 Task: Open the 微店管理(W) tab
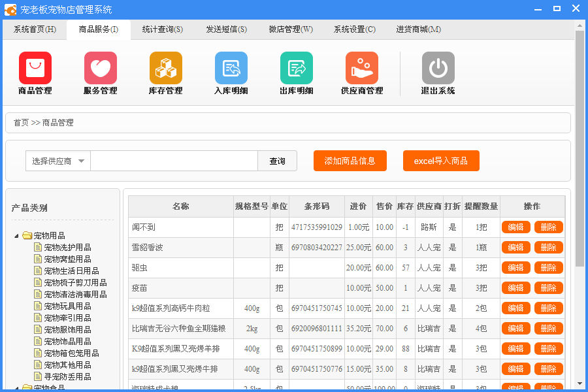coord(291,29)
